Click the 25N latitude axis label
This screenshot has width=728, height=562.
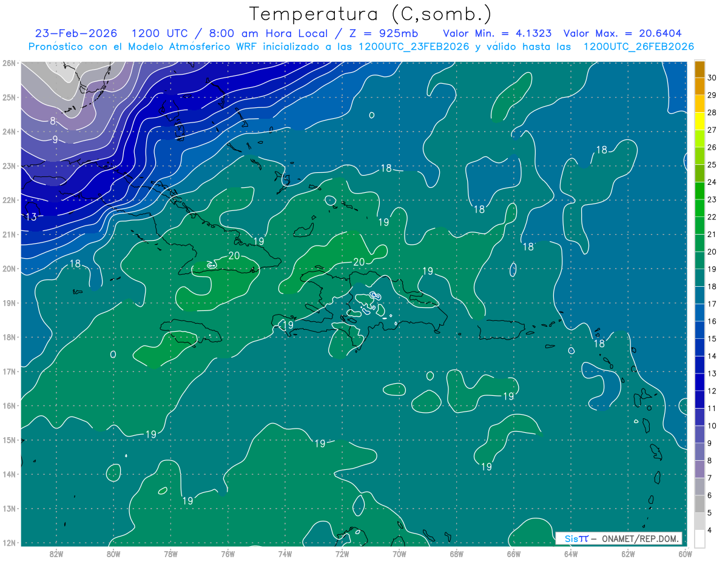point(8,97)
